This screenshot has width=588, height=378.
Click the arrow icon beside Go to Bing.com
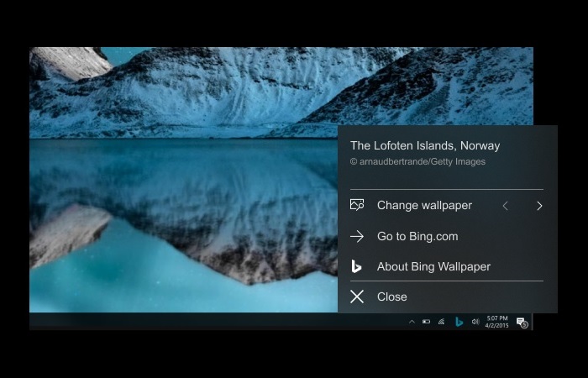click(x=357, y=236)
